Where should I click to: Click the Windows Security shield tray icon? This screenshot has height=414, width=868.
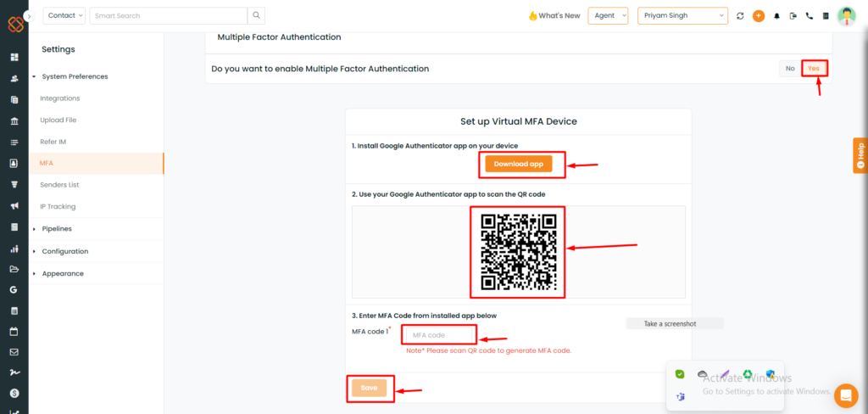[x=770, y=374]
